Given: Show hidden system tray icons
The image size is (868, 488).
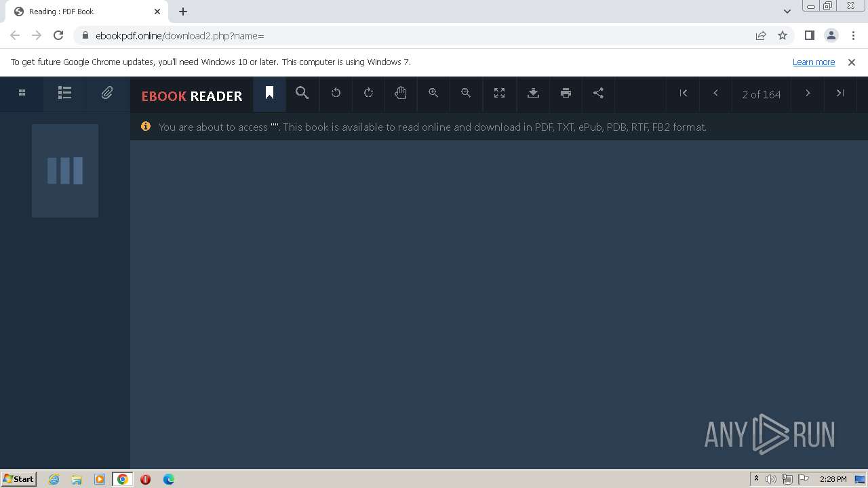Looking at the screenshot, I should point(756,479).
